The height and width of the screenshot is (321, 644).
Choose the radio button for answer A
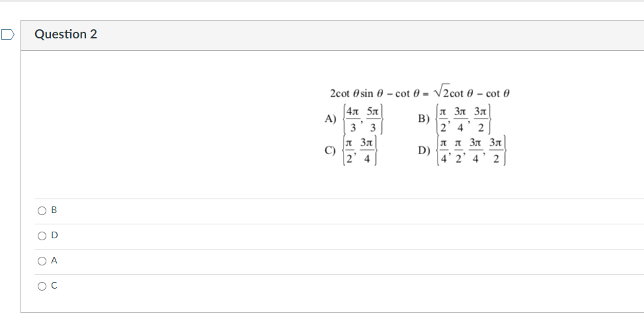(42, 261)
